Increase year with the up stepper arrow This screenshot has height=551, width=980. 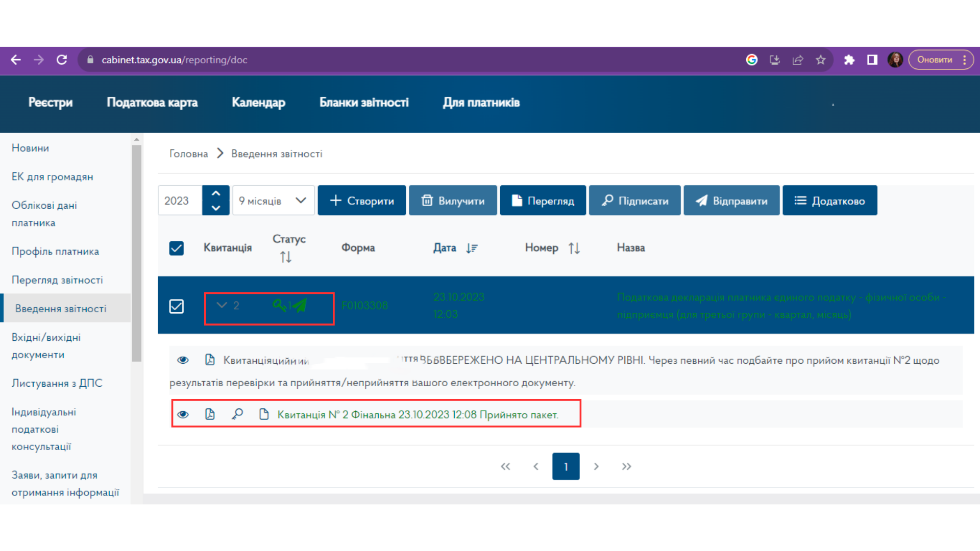(216, 193)
